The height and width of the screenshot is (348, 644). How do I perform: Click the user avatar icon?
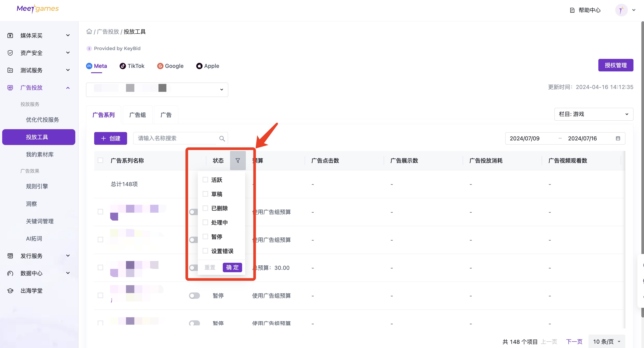pyautogui.click(x=621, y=10)
